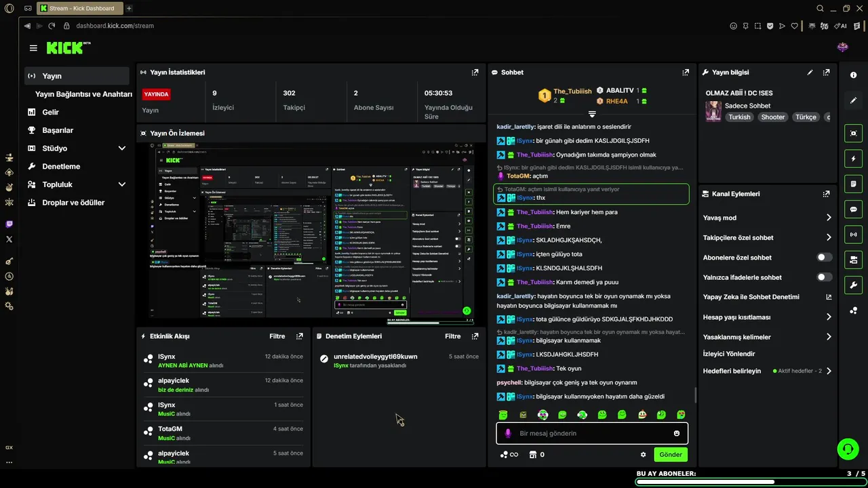868x488 pixels.
Task: Click the shop icon below the message box
Action: click(x=532, y=455)
